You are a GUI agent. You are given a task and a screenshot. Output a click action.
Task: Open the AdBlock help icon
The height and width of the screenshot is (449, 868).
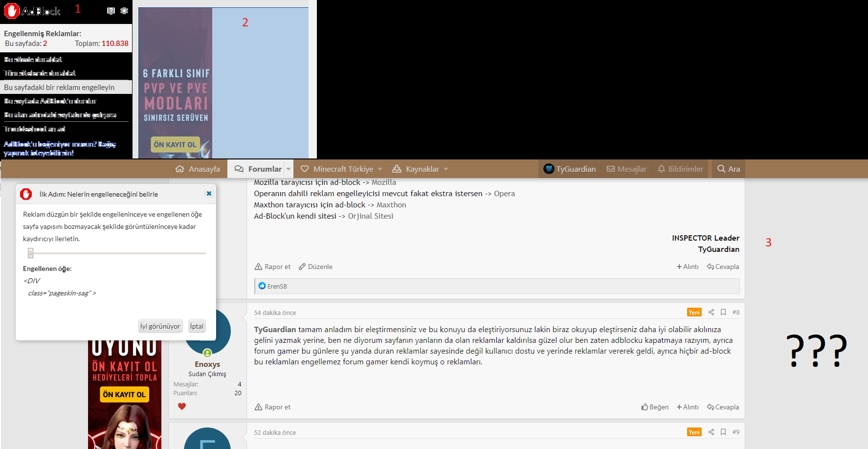click(x=111, y=11)
